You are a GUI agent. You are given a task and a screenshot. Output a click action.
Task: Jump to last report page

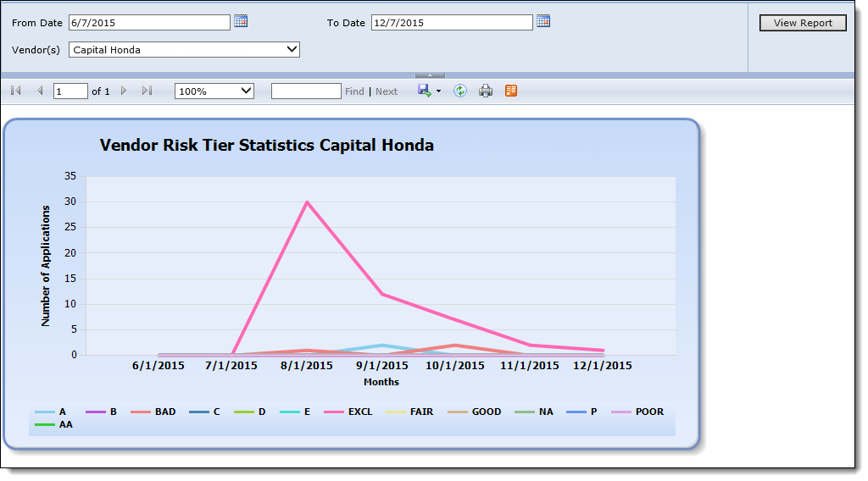tap(147, 91)
